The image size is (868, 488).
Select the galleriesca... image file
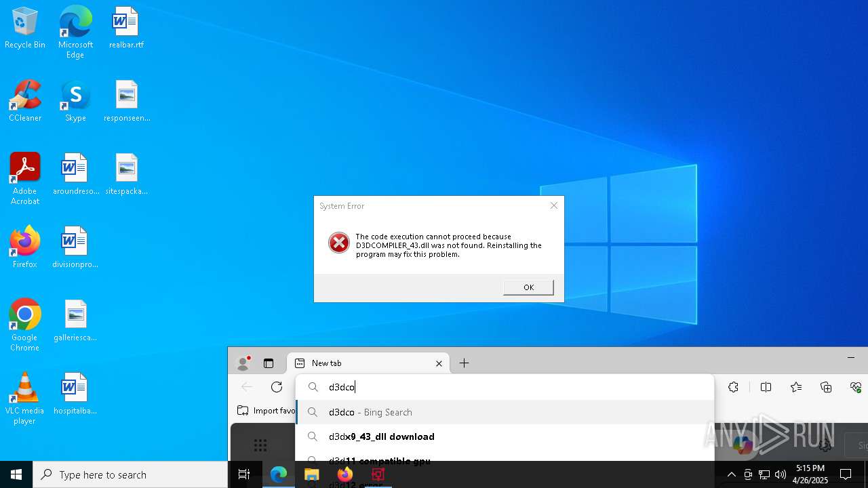75,321
